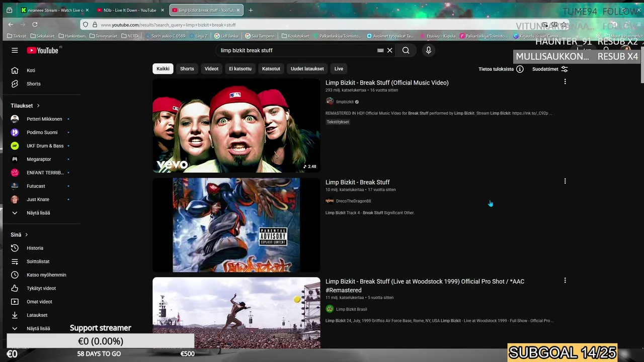644x362 pixels.
Task: Click the Tekstitykset subtitles badge
Action: tap(338, 122)
